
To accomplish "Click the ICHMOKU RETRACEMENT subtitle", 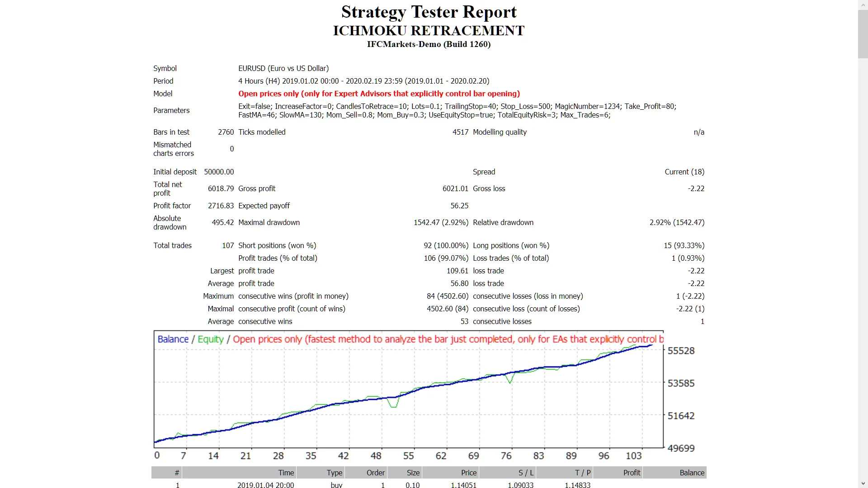I will click(428, 30).
